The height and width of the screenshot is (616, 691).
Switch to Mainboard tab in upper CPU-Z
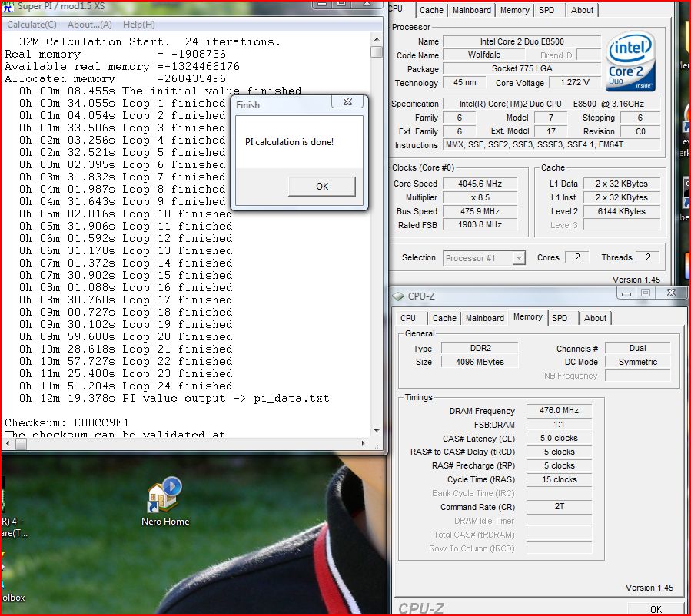[x=471, y=10]
